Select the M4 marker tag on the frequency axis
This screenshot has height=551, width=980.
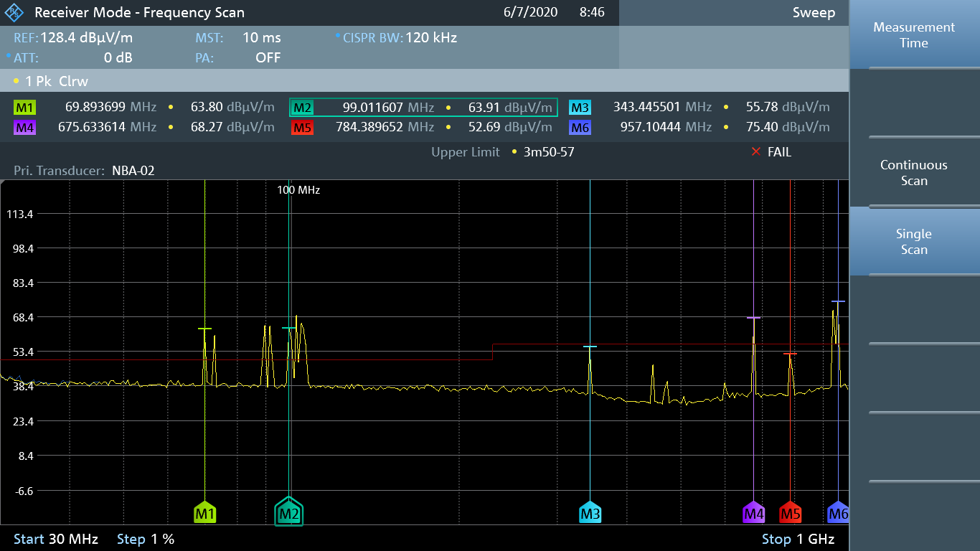point(753,513)
